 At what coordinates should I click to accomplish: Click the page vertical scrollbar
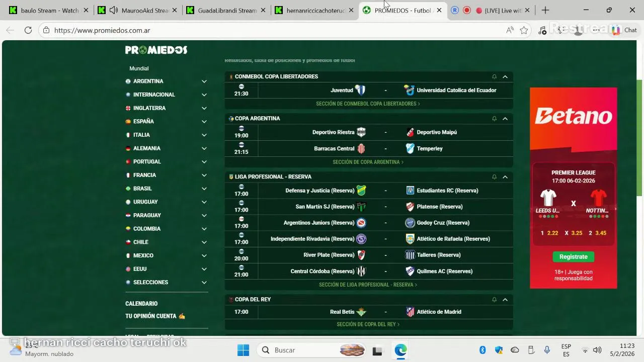[x=639, y=138]
